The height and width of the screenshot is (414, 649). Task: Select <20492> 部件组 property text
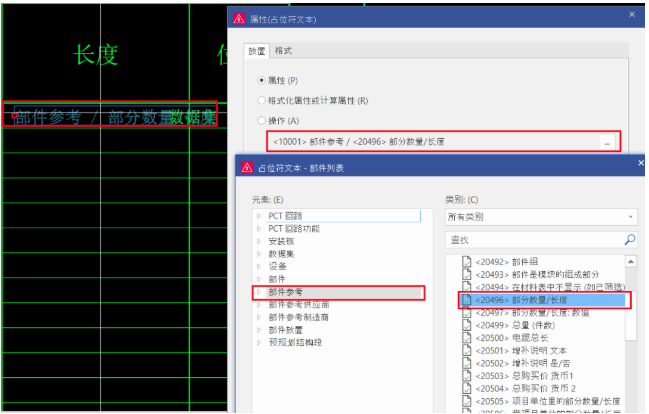pos(507,262)
